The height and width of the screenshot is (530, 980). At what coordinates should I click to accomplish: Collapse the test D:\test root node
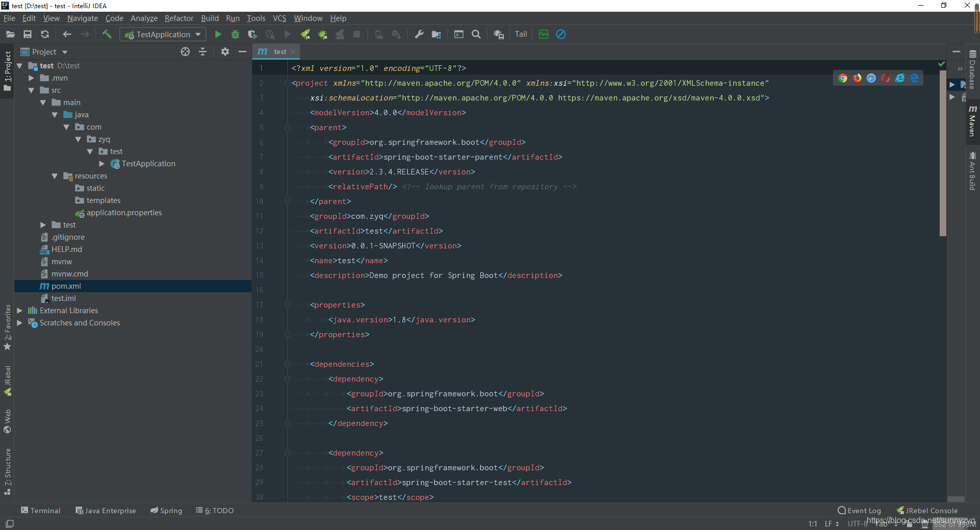pos(19,66)
